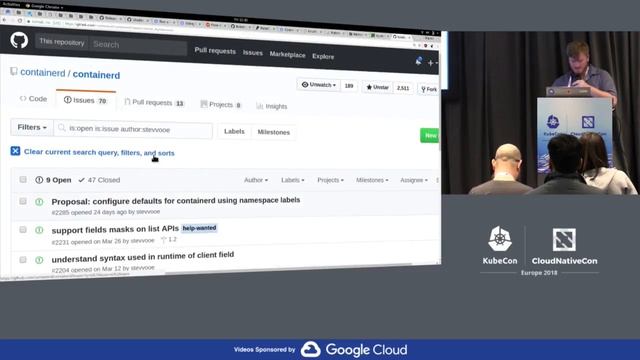Click the issue filter query input

tap(133, 129)
